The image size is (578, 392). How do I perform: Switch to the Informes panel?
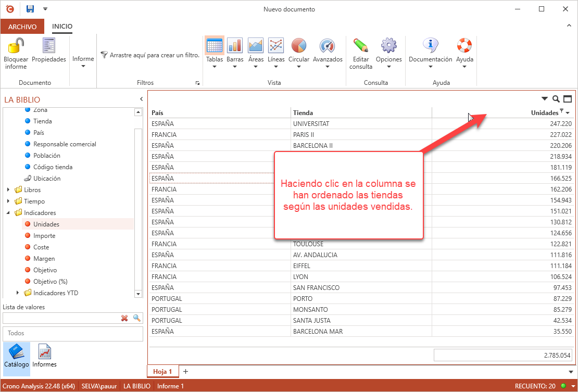click(x=44, y=356)
